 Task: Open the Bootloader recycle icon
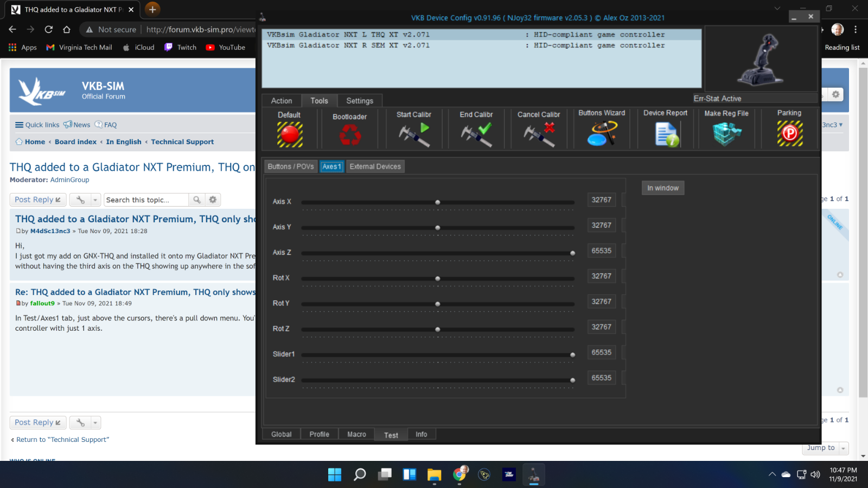350,135
